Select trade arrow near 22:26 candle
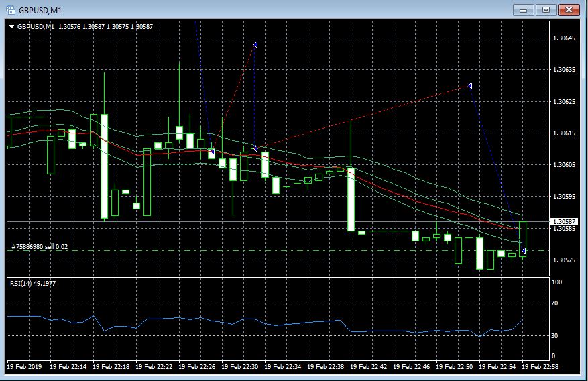Image resolution: width=588 pixels, height=381 pixels. point(212,152)
